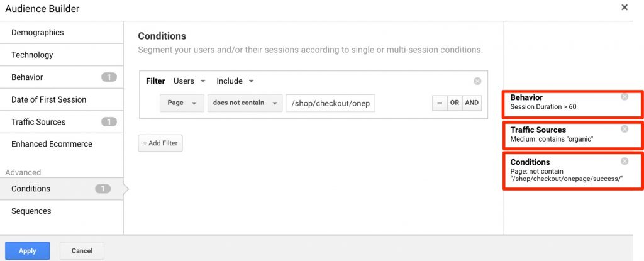Screen dimensions: 644x261
Task: Click the + Add Filter button
Action: pos(160,143)
